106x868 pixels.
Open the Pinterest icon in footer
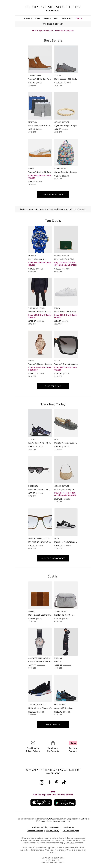click(57, 782)
